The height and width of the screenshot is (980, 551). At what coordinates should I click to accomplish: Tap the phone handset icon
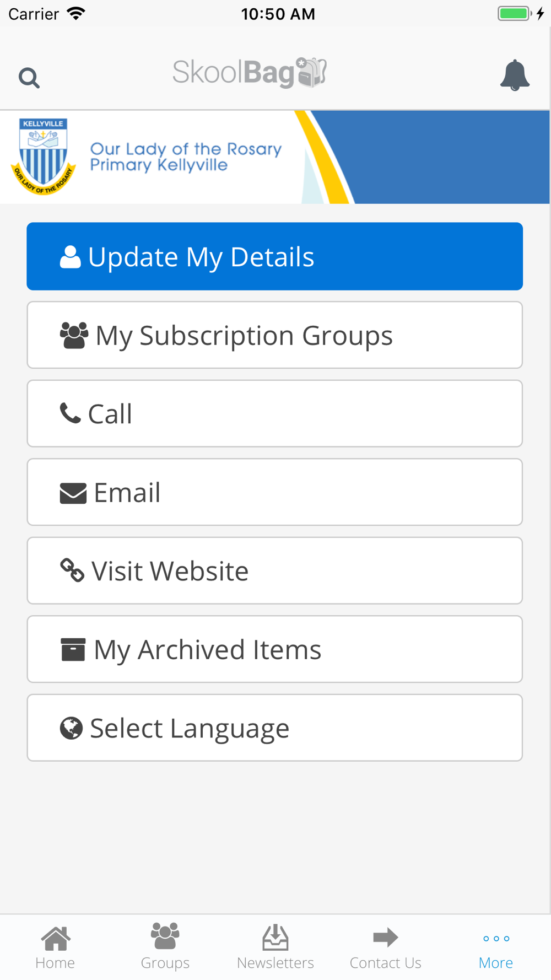pyautogui.click(x=70, y=413)
